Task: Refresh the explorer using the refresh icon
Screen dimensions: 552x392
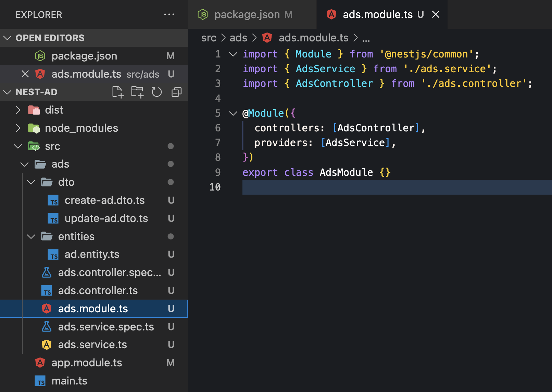Action: click(157, 92)
